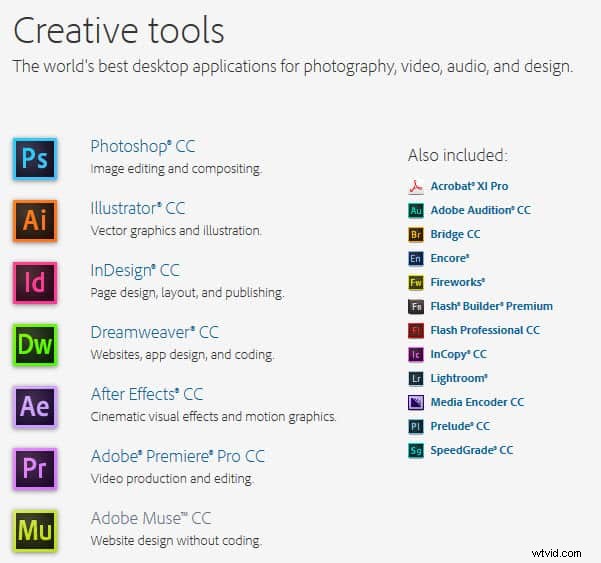Follow the Acrobat XI Pro link
Viewport: 601px width, 563px height.
[x=469, y=186]
